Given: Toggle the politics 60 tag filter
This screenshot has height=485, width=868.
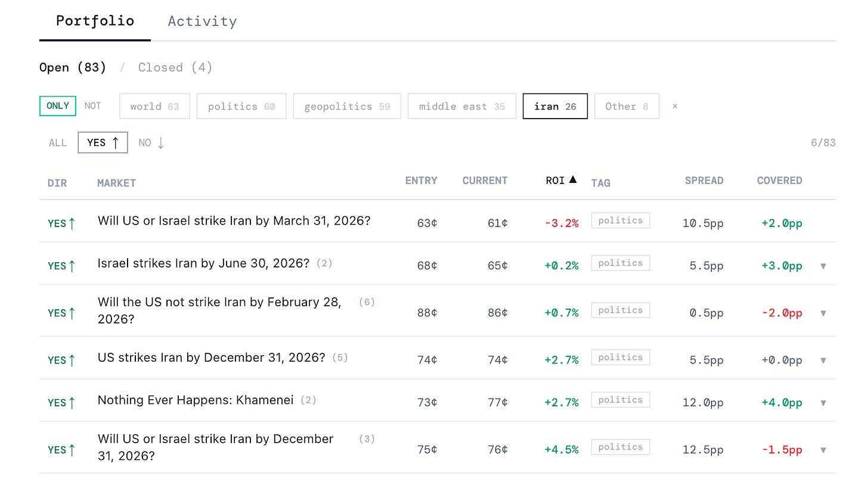Looking at the screenshot, I should point(241,106).
